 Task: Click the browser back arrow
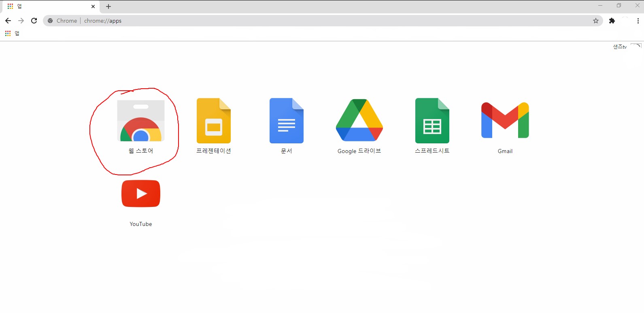pyautogui.click(x=8, y=21)
